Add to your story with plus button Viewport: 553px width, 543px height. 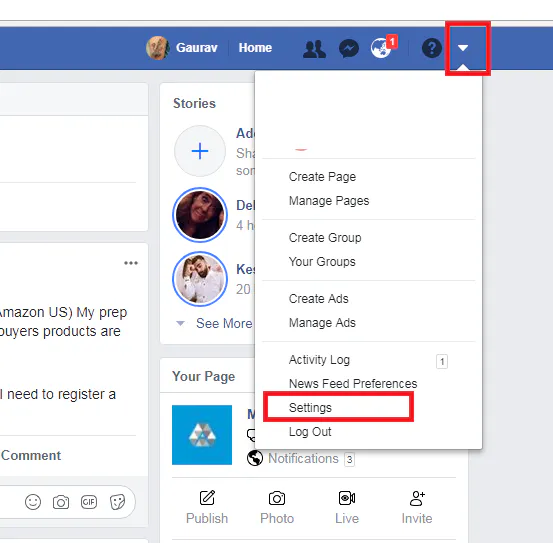click(200, 151)
